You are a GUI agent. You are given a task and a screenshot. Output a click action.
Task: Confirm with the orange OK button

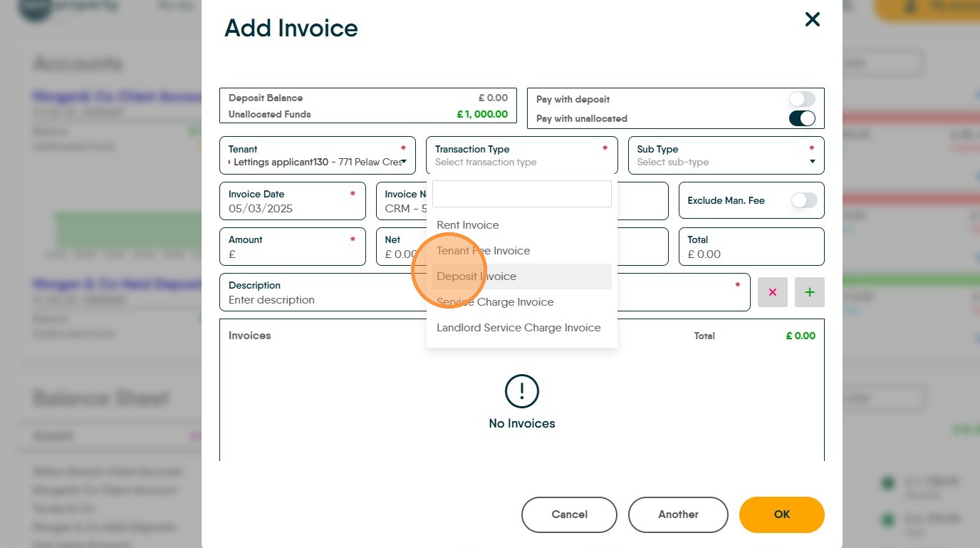click(x=781, y=515)
